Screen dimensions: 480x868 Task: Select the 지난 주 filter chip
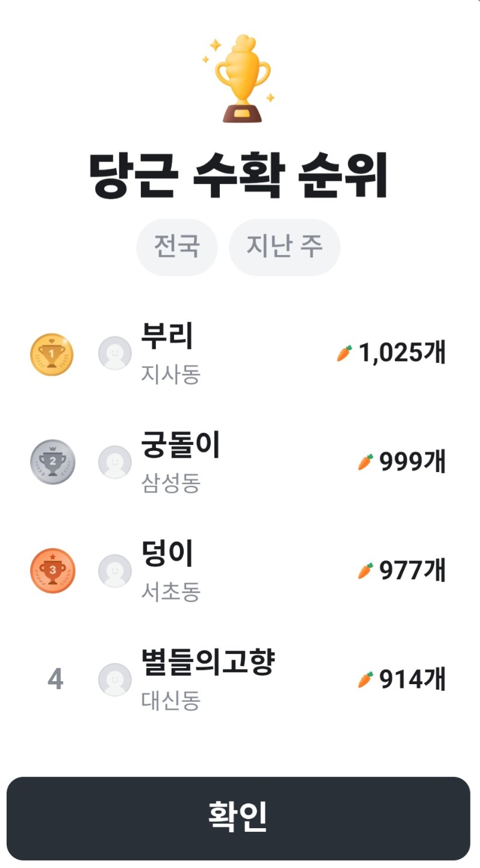pyautogui.click(x=284, y=247)
